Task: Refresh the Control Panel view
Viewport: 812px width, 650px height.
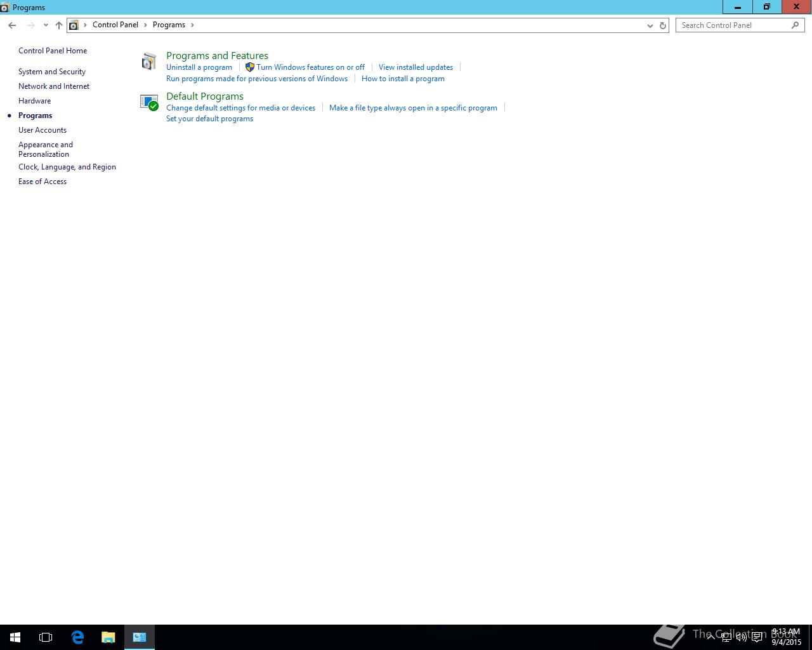Action: point(663,25)
